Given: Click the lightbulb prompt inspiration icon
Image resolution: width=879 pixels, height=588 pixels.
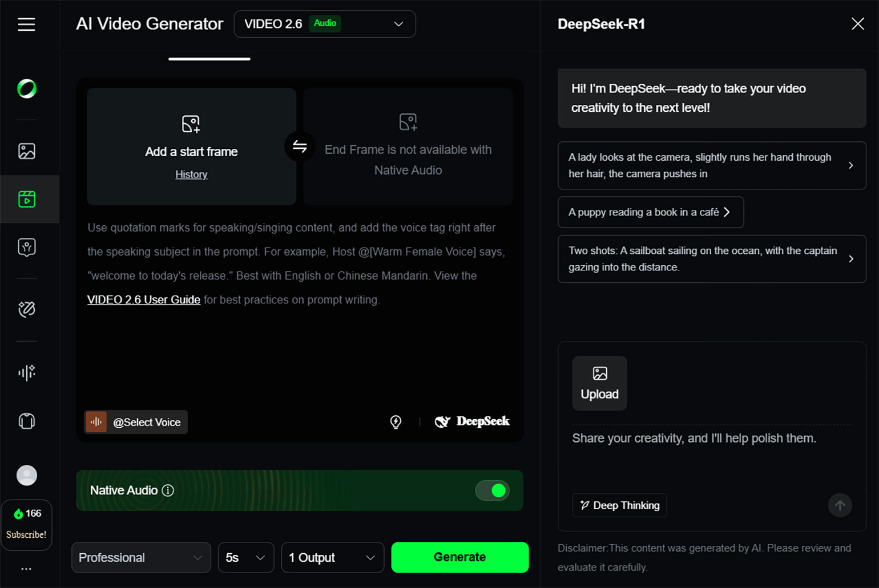Looking at the screenshot, I should coord(396,422).
